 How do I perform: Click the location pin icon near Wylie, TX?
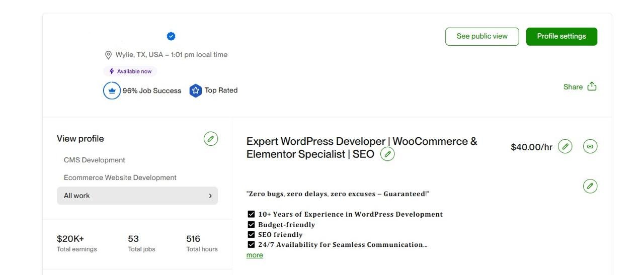coord(108,55)
